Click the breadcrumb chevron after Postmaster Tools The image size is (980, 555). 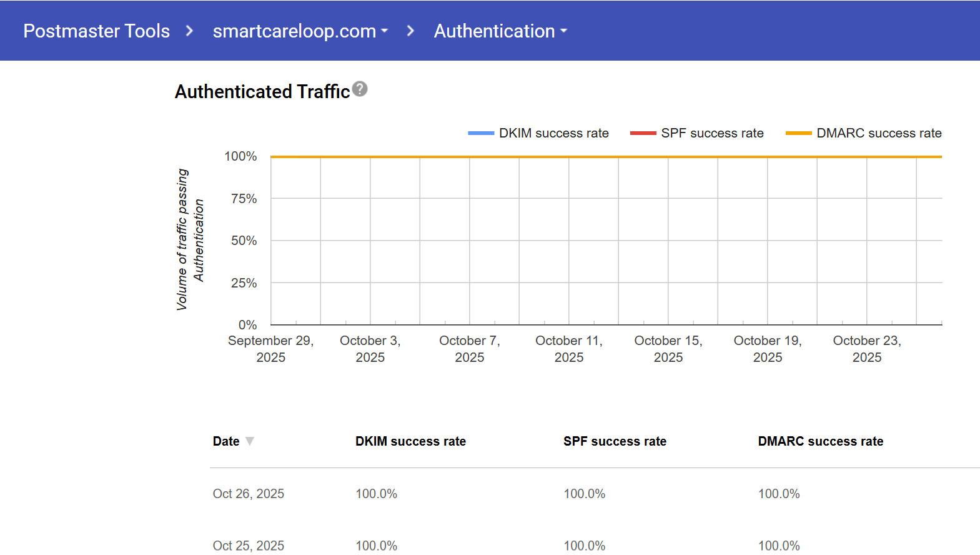click(189, 31)
